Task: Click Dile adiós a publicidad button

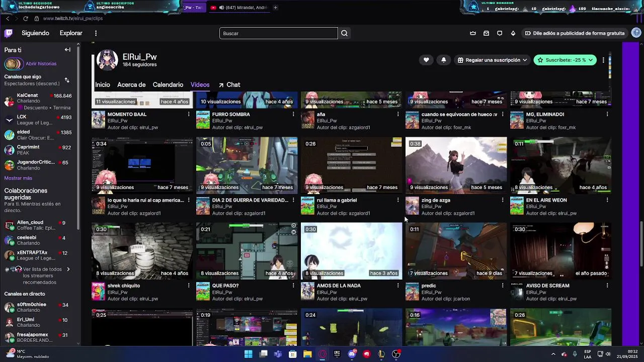Action: [575, 33]
